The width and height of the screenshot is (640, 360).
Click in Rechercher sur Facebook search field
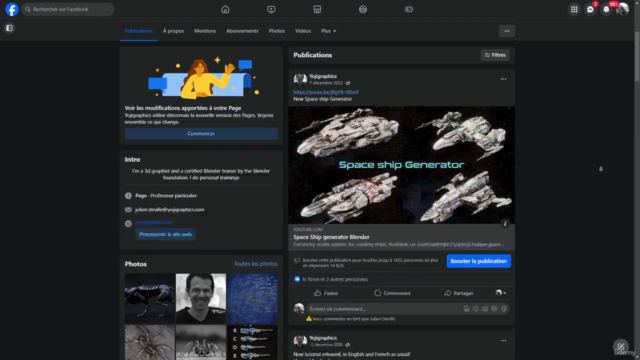68,9
